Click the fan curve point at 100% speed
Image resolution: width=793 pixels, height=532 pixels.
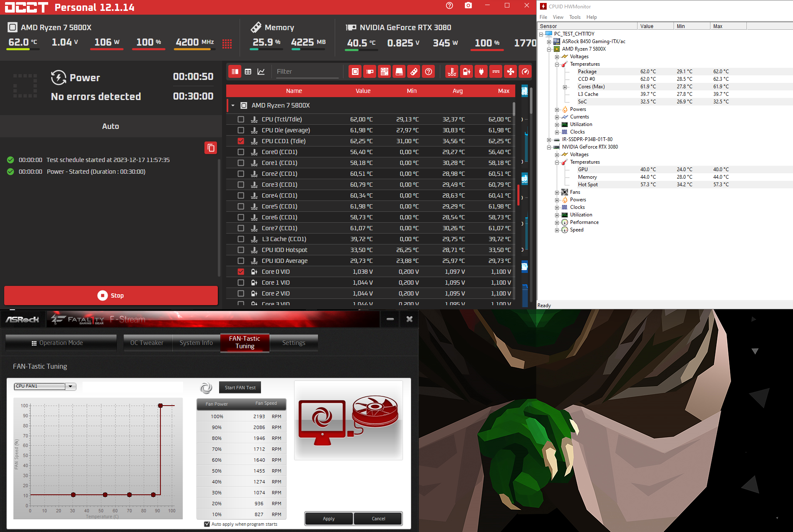tap(160, 406)
